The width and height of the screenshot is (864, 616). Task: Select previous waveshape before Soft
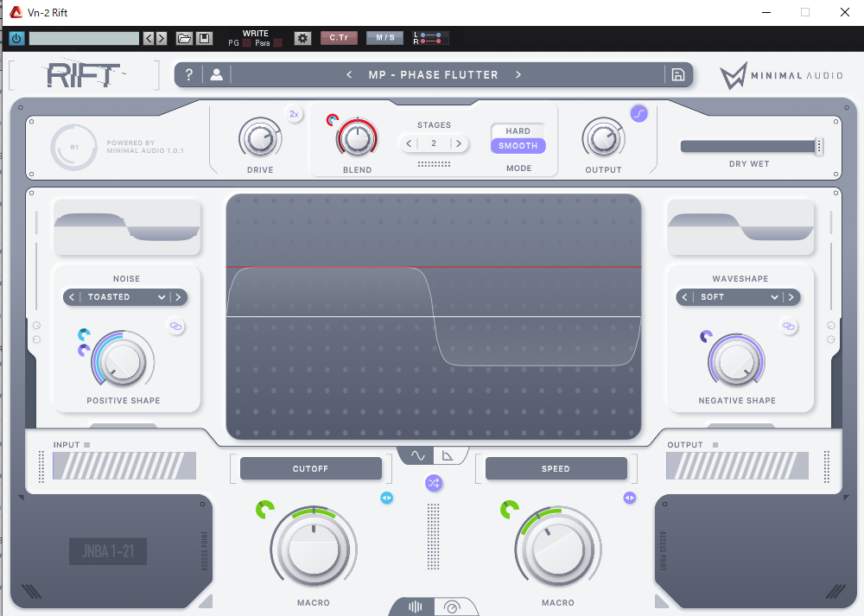685,297
